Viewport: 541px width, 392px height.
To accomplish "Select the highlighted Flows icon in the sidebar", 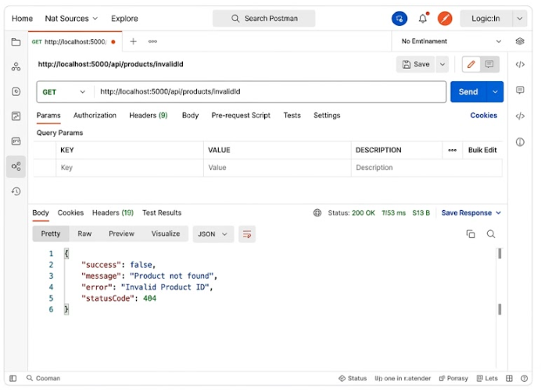I will coord(16,166).
